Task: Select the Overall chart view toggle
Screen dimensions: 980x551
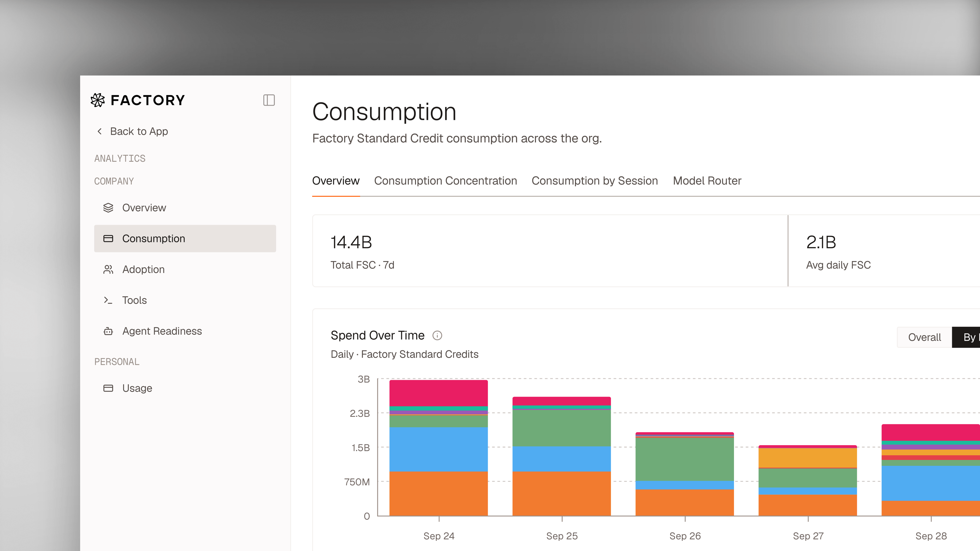Action: click(x=924, y=337)
